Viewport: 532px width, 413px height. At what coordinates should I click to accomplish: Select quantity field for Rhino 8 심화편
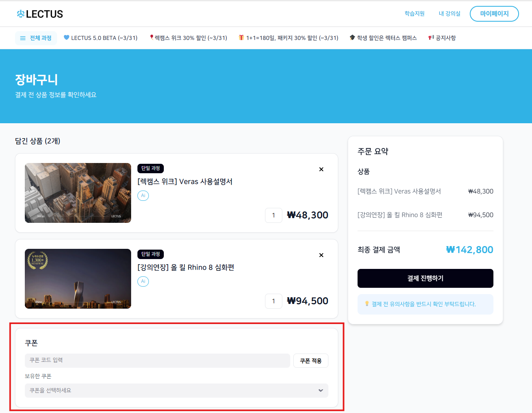274,301
